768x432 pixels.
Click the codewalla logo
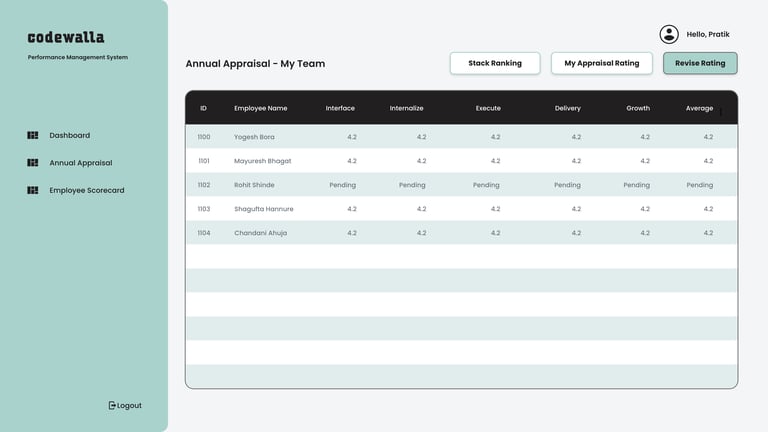[66, 37]
